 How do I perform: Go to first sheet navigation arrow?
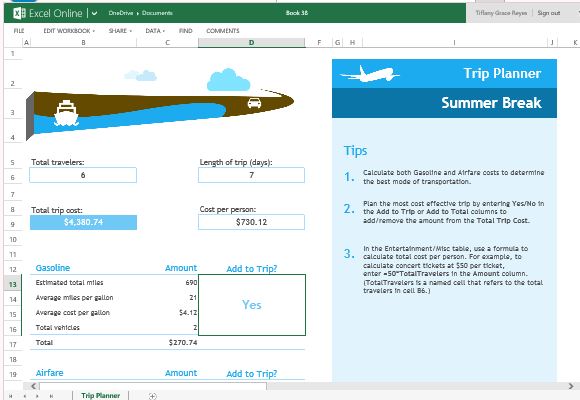pyautogui.click(x=11, y=396)
